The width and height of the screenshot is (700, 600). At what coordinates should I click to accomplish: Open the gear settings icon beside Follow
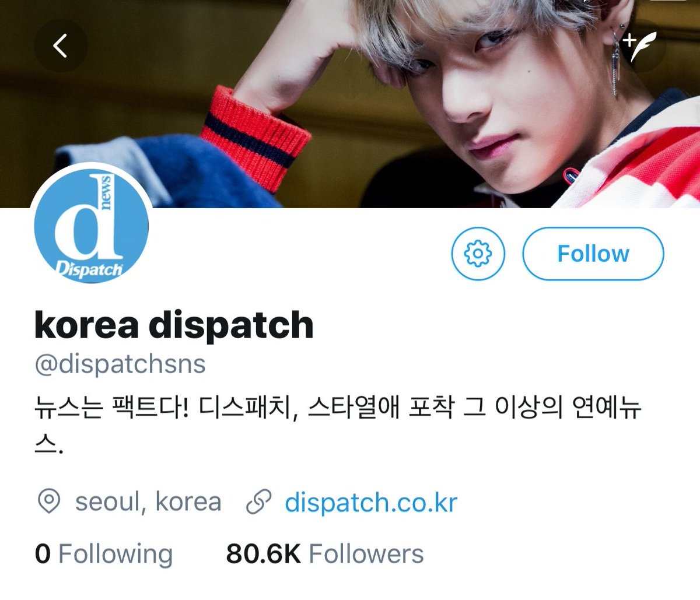[478, 254]
